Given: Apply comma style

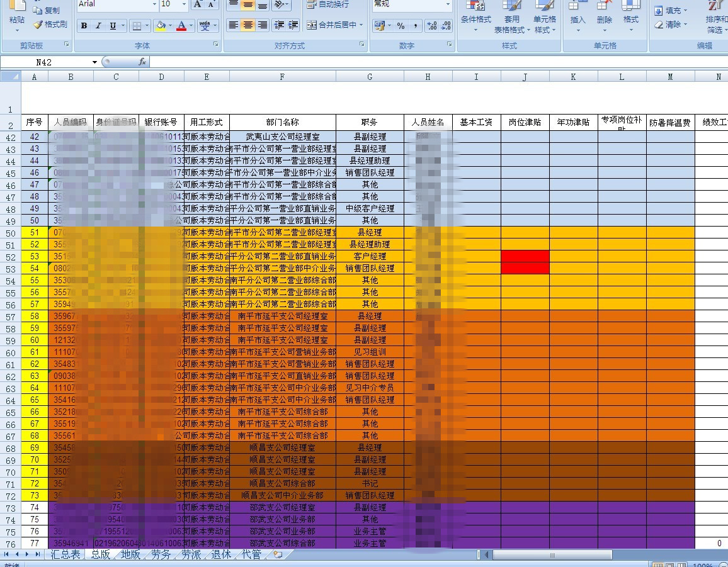Looking at the screenshot, I should (415, 26).
